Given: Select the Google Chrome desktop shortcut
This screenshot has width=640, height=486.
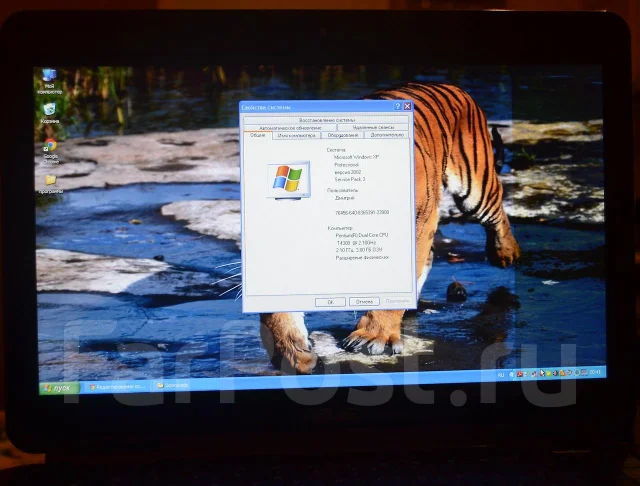Looking at the screenshot, I should click(51, 151).
